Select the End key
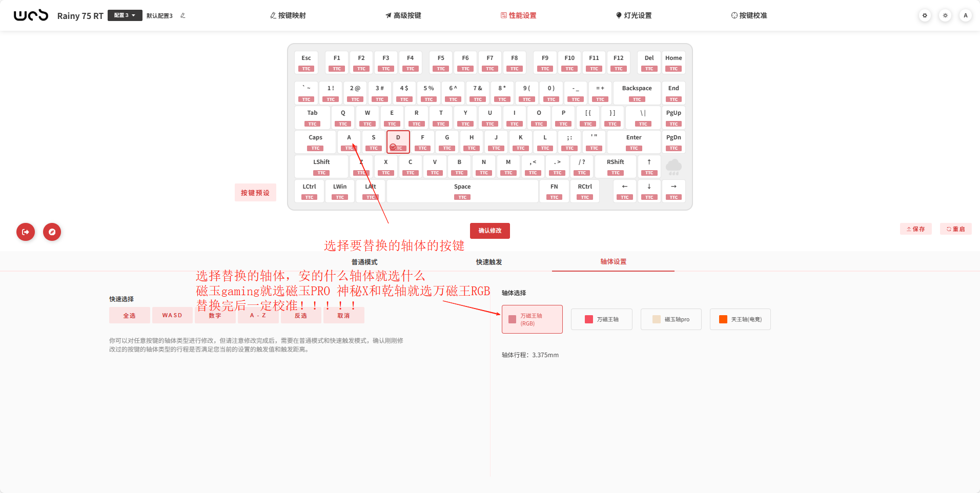Image resolution: width=980 pixels, height=493 pixels. [673, 93]
